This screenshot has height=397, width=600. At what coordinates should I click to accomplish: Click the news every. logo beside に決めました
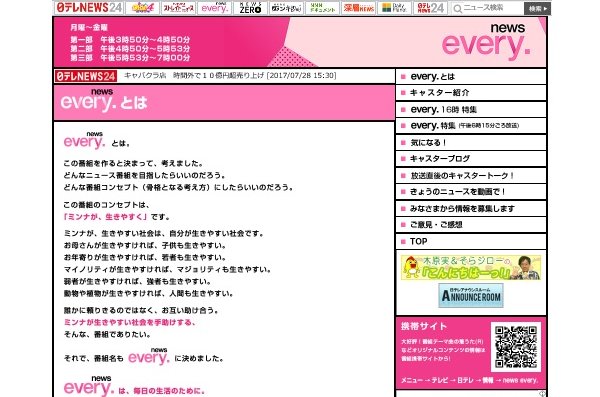(148, 356)
